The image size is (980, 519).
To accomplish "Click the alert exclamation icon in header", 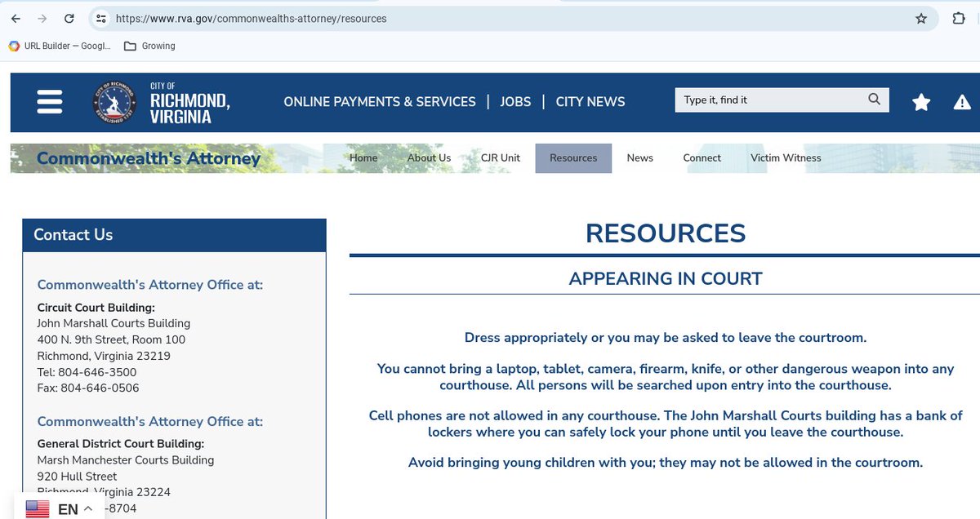I will click(961, 101).
